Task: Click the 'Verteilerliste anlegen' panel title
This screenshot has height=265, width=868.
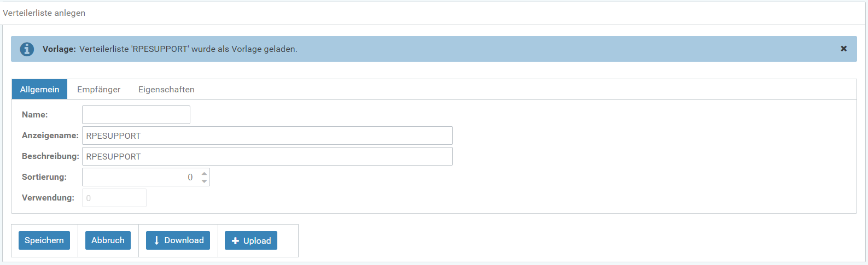Action: point(44,13)
